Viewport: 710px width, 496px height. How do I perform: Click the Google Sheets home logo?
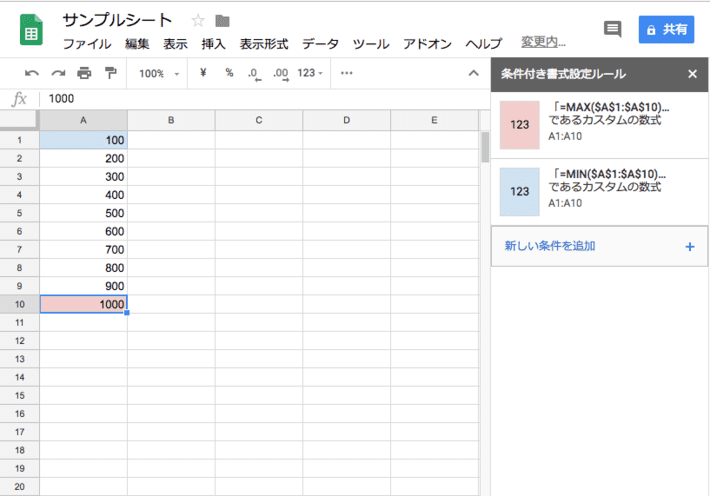31,31
